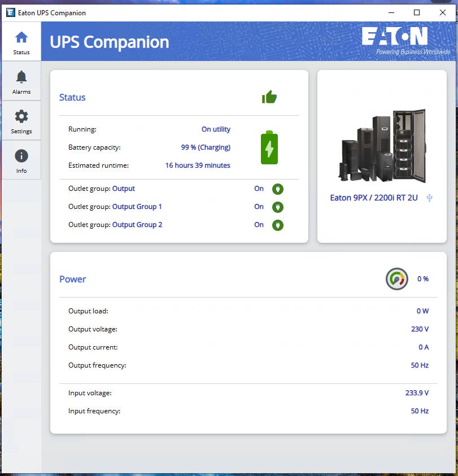Click the '233.9 V' input voltage value
The image size is (458, 476).
tap(417, 393)
